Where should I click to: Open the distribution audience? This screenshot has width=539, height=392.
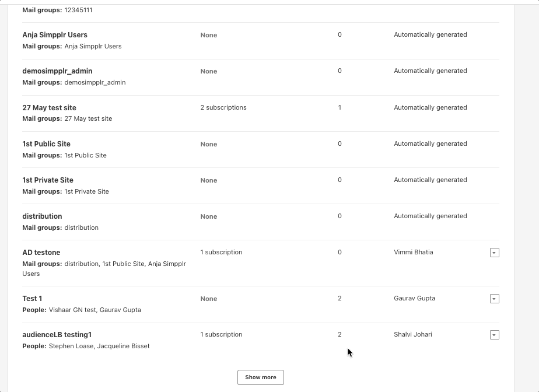[x=41, y=216]
